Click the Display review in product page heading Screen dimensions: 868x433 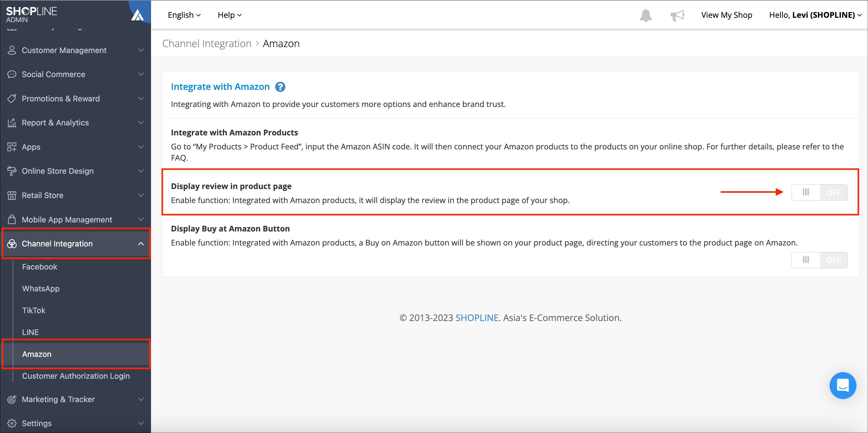pyautogui.click(x=231, y=186)
